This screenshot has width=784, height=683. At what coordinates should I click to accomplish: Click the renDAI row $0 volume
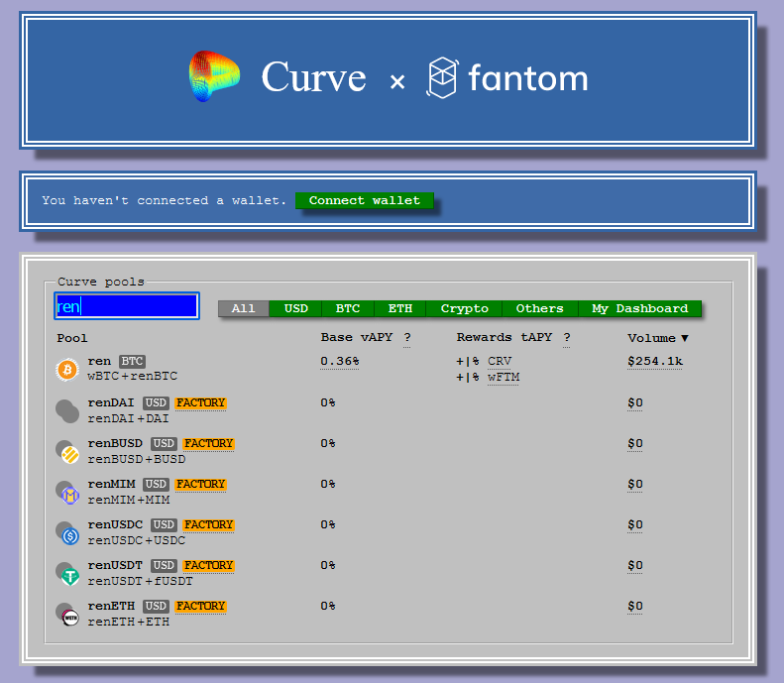[635, 403]
